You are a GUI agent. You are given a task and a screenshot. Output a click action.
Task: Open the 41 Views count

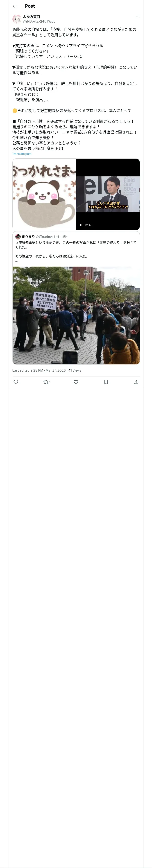pyautogui.click(x=75, y=370)
